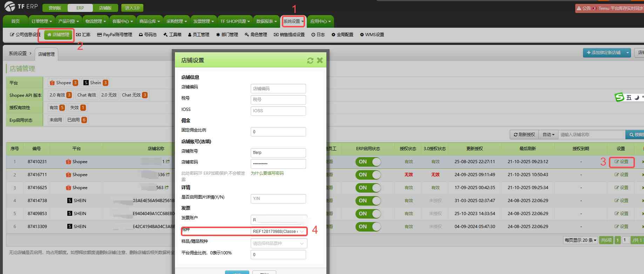Image resolution: width=644 pixels, height=274 pixels.
Task: Open 税种 dropdown showing REF128170988
Action: click(279, 232)
